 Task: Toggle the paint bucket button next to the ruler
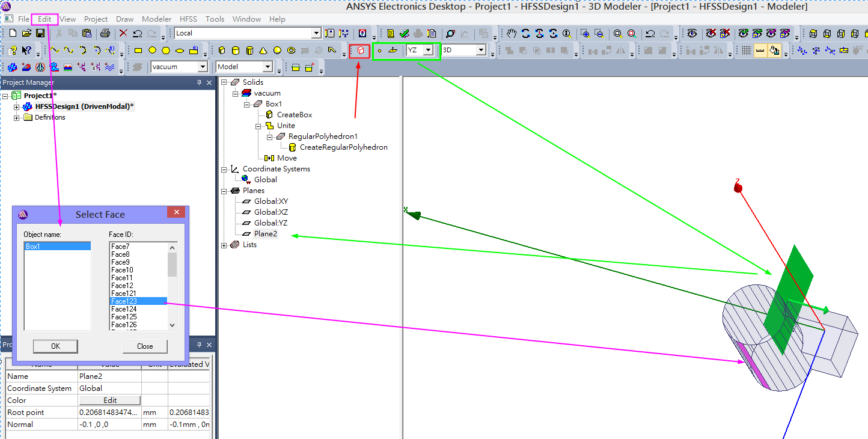[x=774, y=51]
